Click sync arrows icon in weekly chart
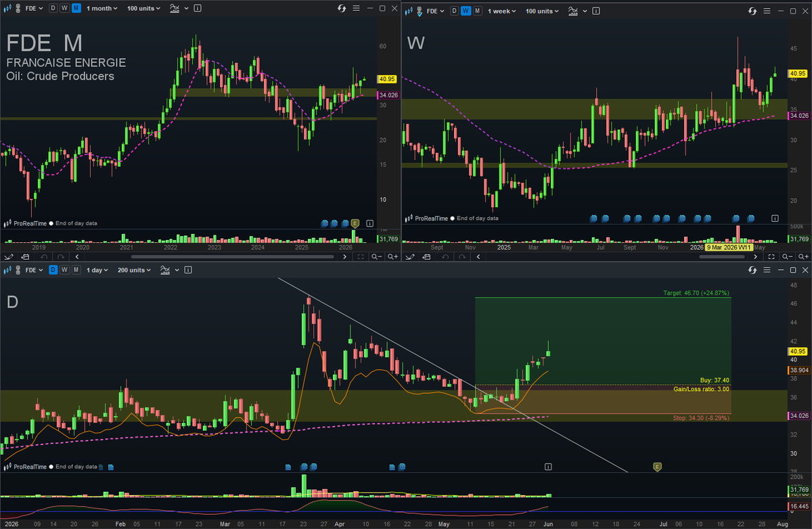This screenshot has height=529, width=812. [x=752, y=11]
